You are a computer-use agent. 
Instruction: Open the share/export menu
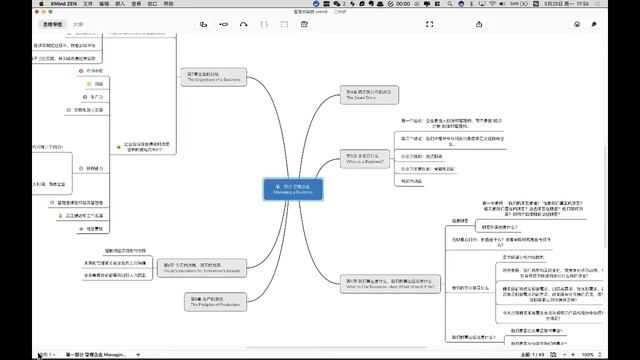click(x=479, y=24)
